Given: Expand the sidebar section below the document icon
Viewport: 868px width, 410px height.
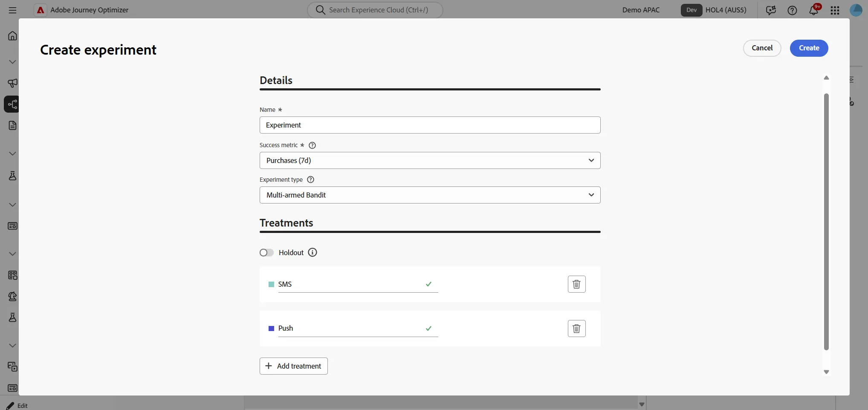Looking at the screenshot, I should (12, 154).
